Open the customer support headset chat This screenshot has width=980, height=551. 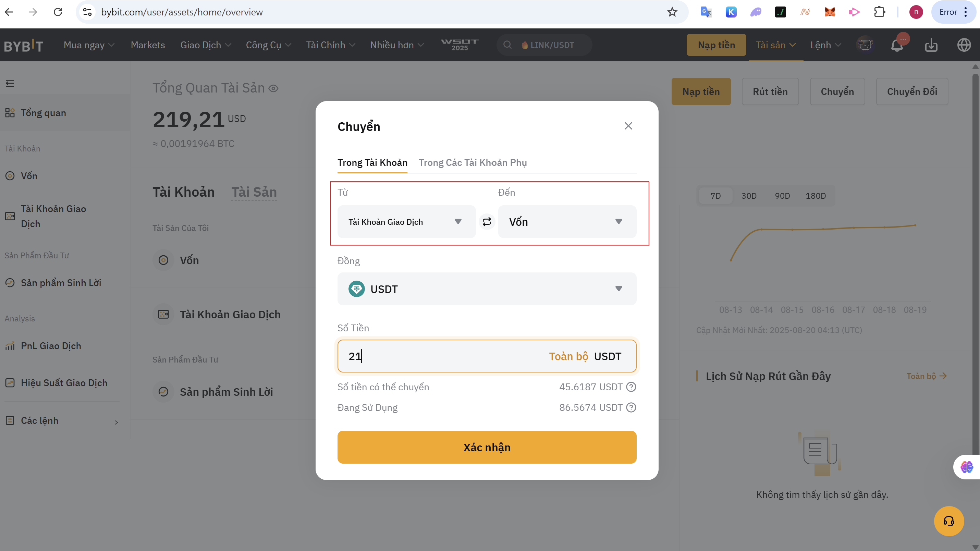click(948, 521)
